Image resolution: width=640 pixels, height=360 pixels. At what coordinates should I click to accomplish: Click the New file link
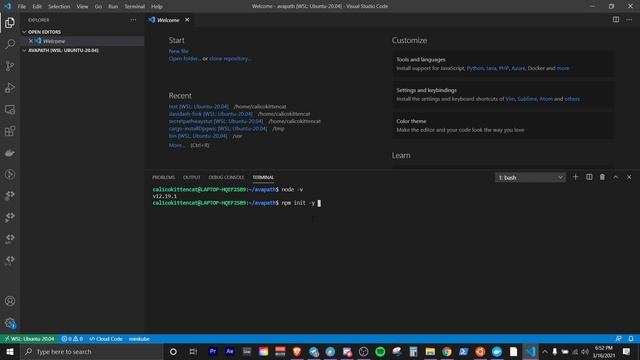click(x=178, y=51)
